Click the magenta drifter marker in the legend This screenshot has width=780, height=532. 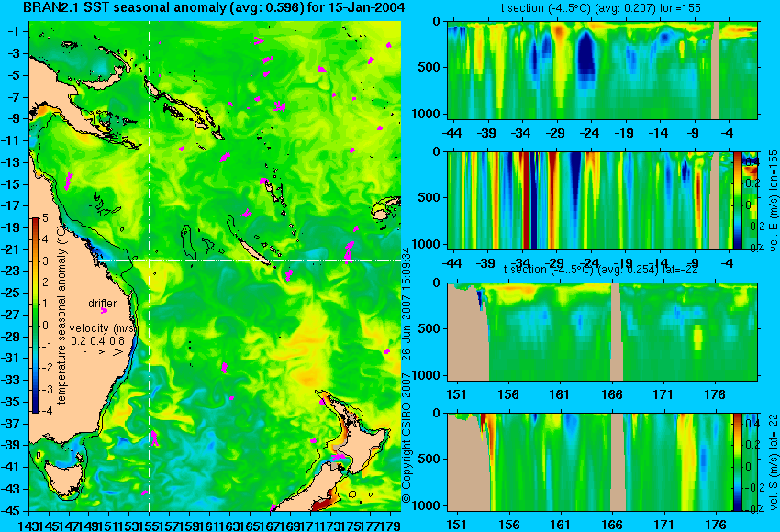click(104, 311)
